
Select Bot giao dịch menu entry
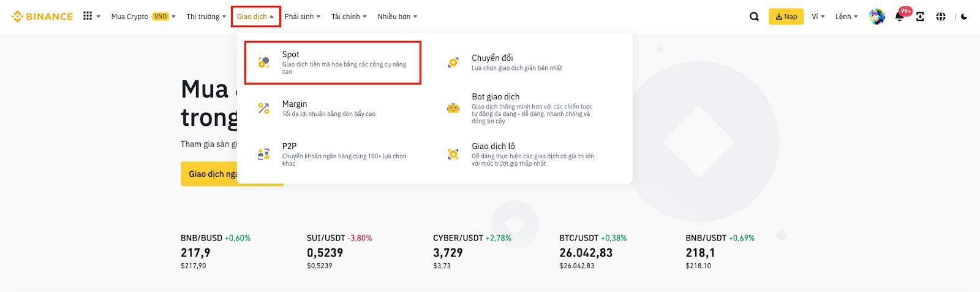click(x=527, y=109)
